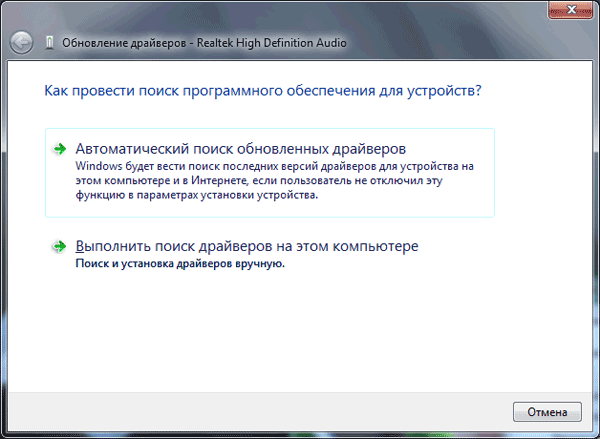Click the back arrow button
This screenshot has height=439, width=600.
22,42
